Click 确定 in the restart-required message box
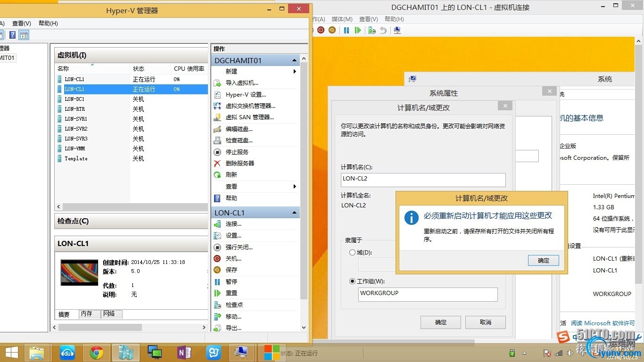Screen dimensions: 644x362 click(x=544, y=260)
